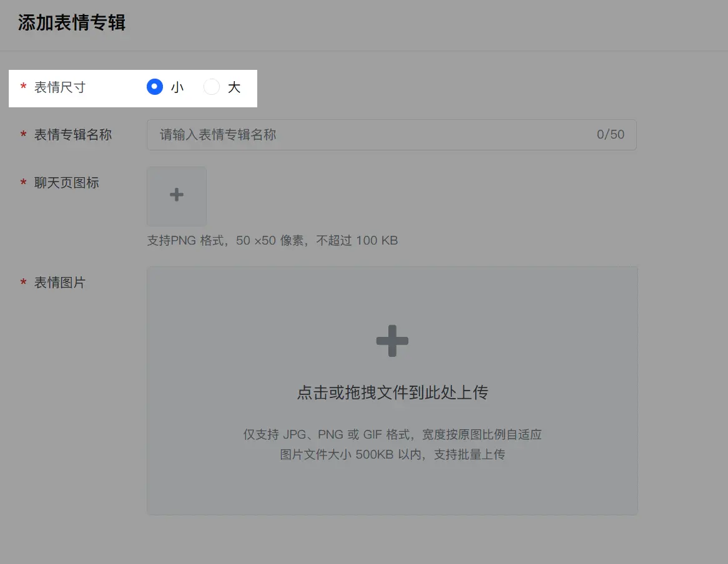
Task: Click the 表情专辑名称 input field
Action: 391,135
